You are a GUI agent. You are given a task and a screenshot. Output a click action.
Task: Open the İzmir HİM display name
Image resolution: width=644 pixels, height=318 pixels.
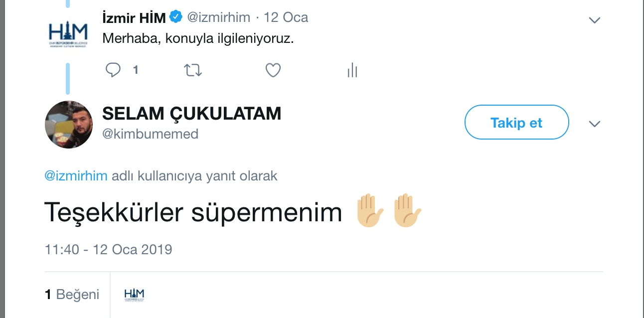(x=134, y=17)
